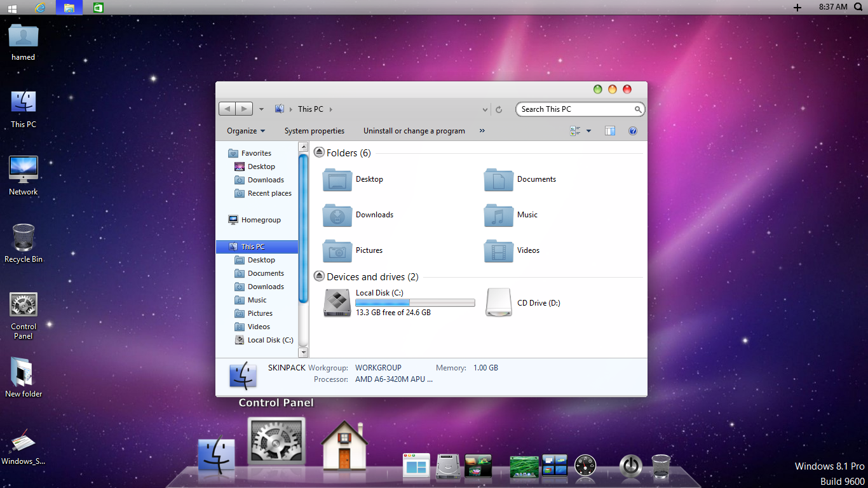Click the navigation pane scrollbar down arrow
Screen dimensions: 868x488
coord(303,352)
